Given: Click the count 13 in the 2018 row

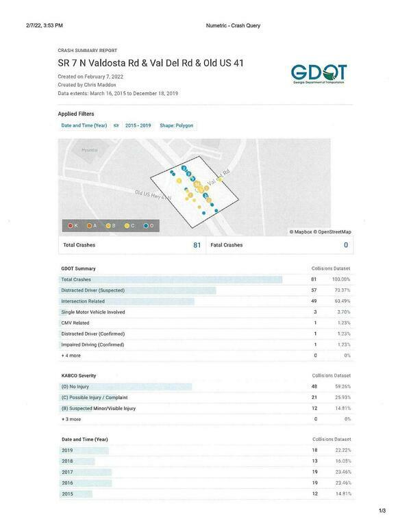Looking at the screenshot, I should (x=314, y=461).
